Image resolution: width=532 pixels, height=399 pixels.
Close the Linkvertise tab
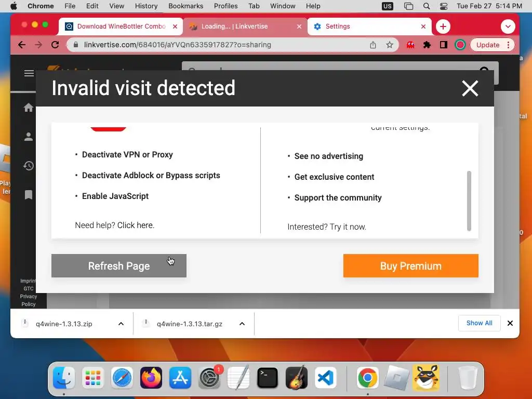pyautogui.click(x=299, y=26)
